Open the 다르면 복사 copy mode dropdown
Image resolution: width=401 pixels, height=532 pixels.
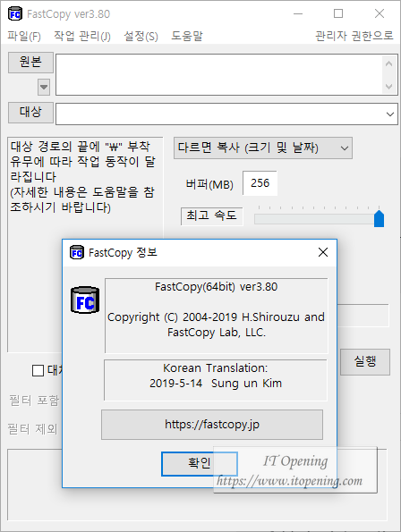click(x=263, y=148)
